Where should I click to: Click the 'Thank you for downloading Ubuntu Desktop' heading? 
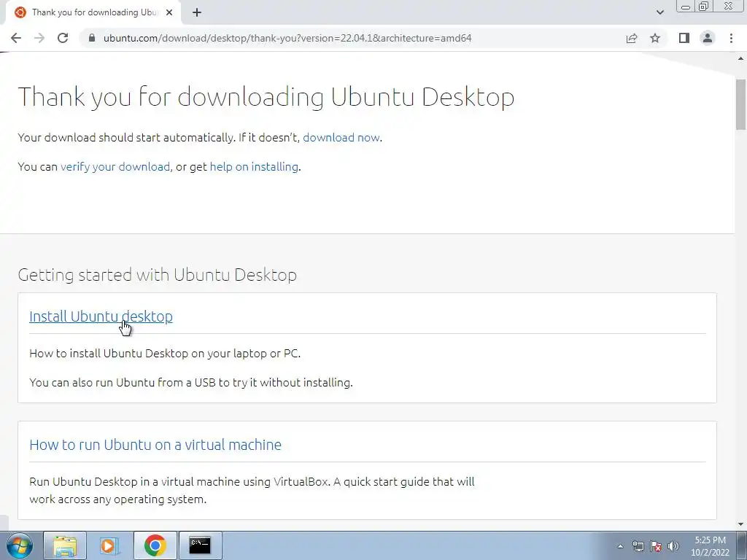point(266,97)
